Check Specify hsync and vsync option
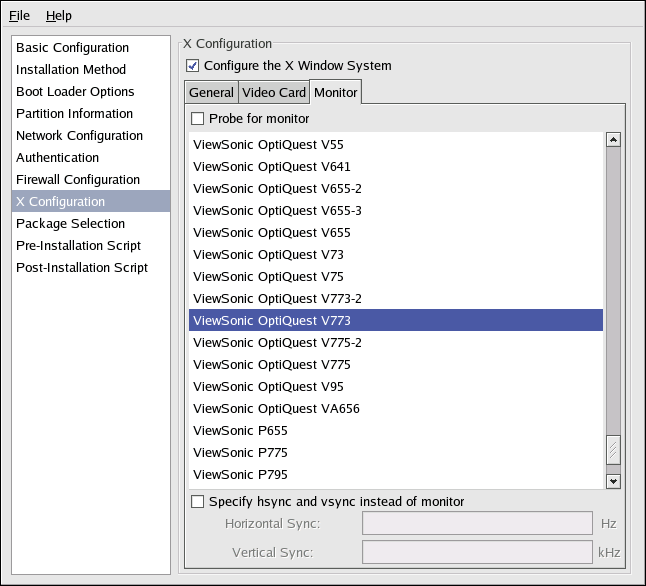Image resolution: width=646 pixels, height=586 pixels. click(198, 502)
